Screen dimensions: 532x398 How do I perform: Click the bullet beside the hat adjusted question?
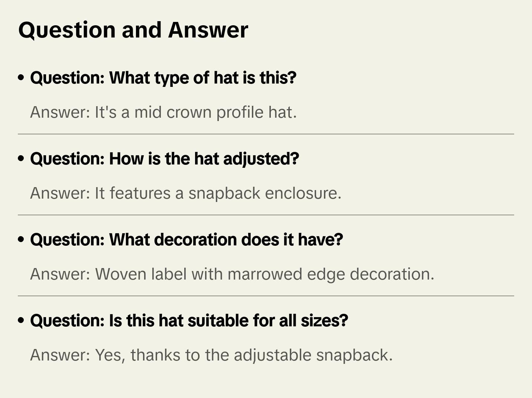pyautogui.click(x=21, y=159)
